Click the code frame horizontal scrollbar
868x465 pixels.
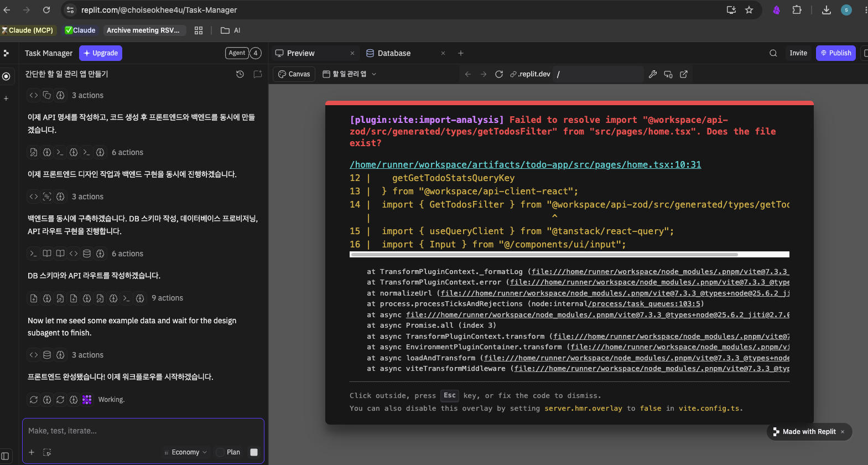click(x=544, y=255)
